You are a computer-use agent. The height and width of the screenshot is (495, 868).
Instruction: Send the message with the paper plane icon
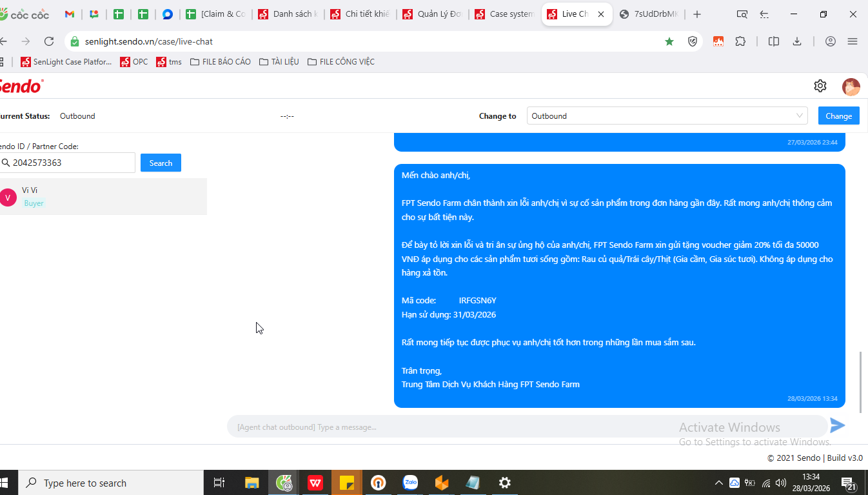click(837, 425)
